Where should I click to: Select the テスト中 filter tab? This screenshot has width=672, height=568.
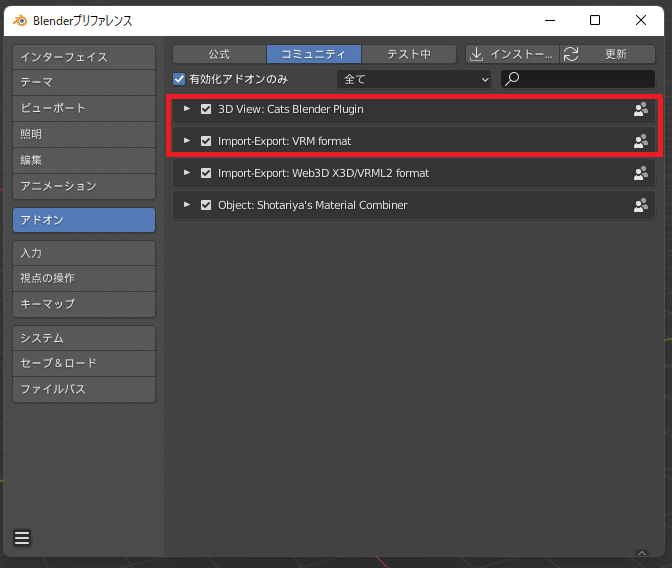409,54
